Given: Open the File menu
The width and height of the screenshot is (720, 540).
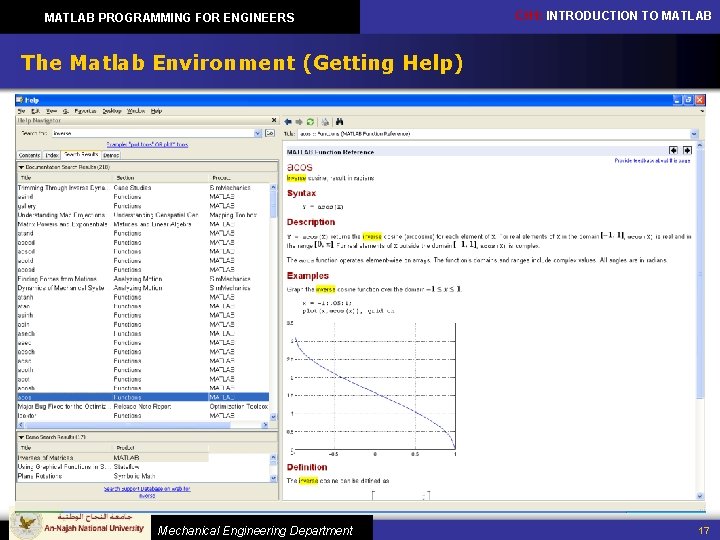Looking at the screenshot, I should pyautogui.click(x=21, y=111).
